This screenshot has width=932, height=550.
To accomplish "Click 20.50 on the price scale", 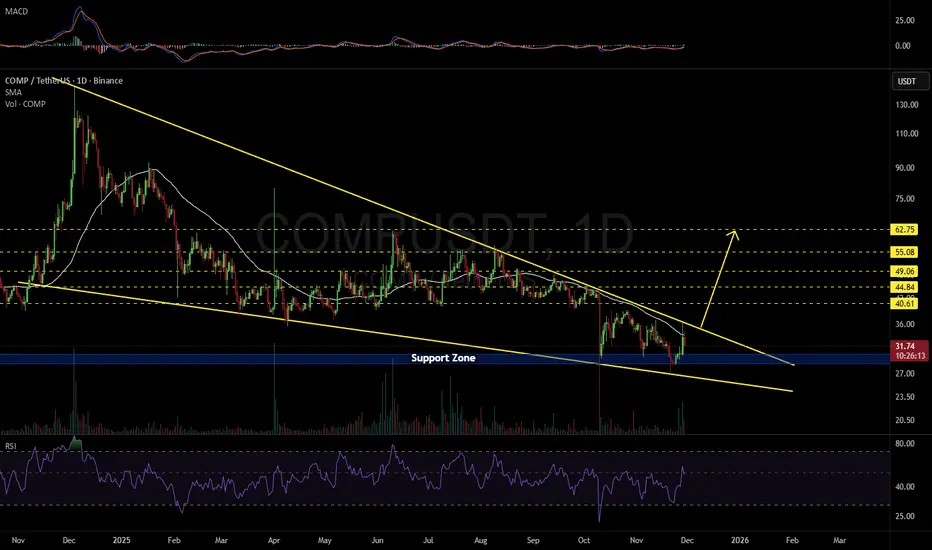I will coord(905,420).
